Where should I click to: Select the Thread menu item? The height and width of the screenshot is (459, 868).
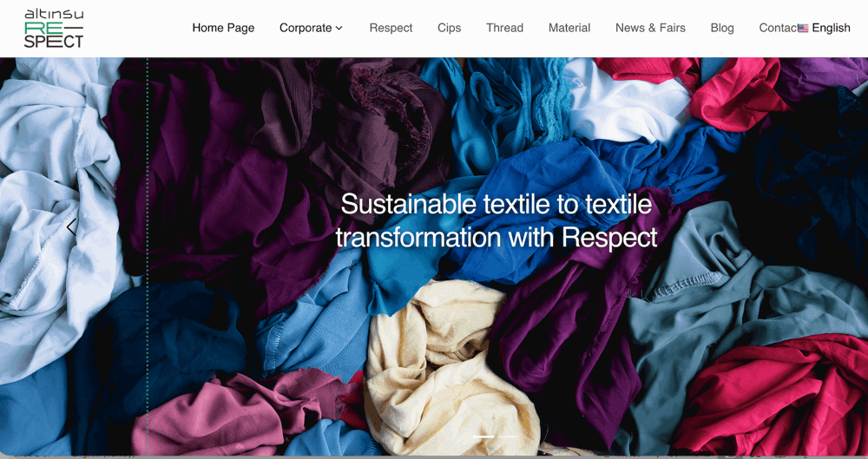(504, 28)
